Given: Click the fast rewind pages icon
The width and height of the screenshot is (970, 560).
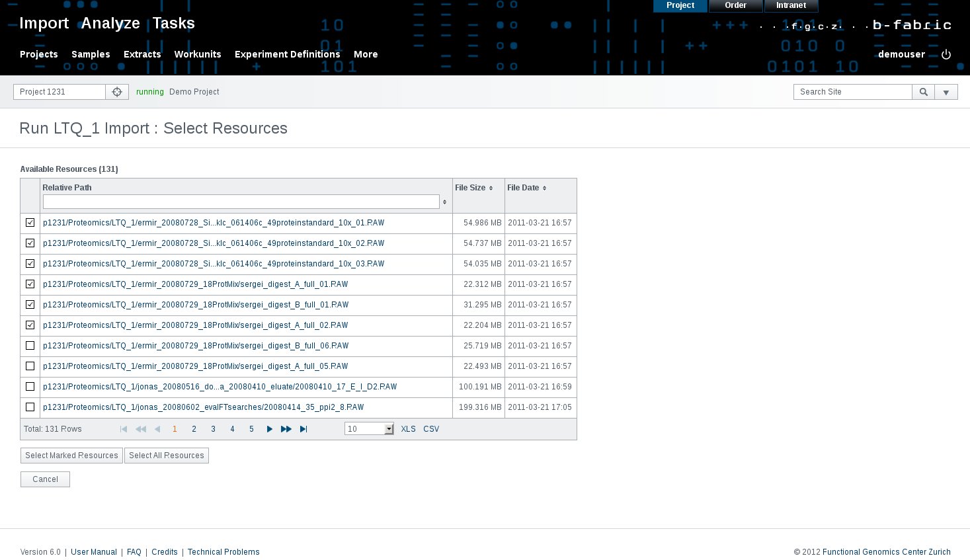Looking at the screenshot, I should pos(141,429).
